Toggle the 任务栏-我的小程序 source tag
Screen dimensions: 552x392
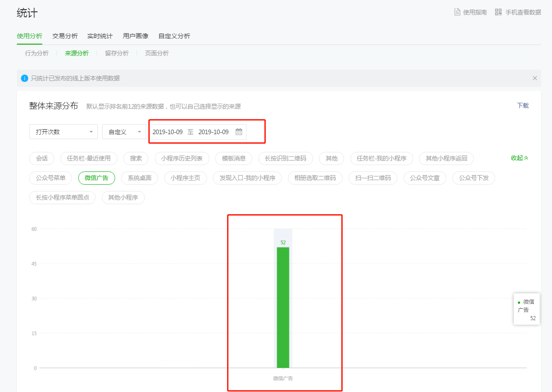tap(382, 158)
